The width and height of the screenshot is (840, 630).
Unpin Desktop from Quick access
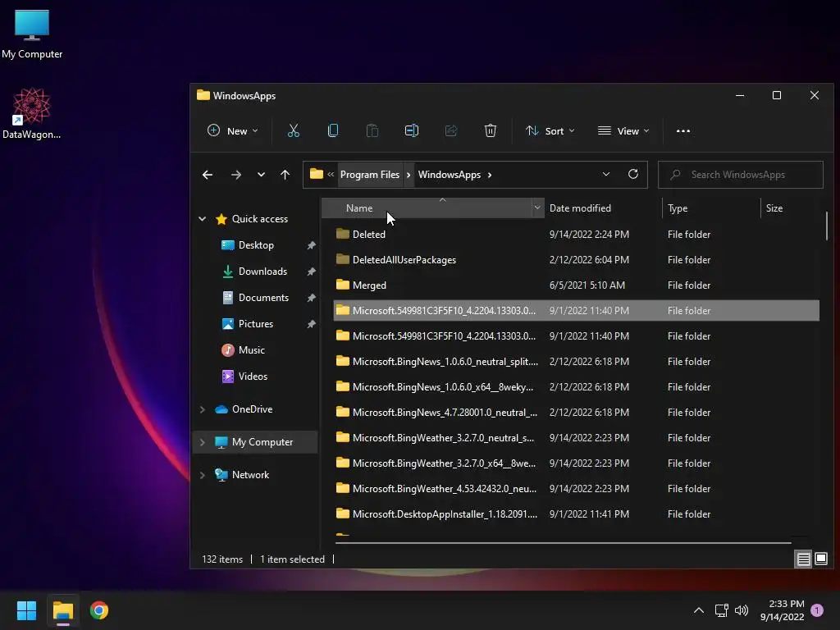[311, 245]
